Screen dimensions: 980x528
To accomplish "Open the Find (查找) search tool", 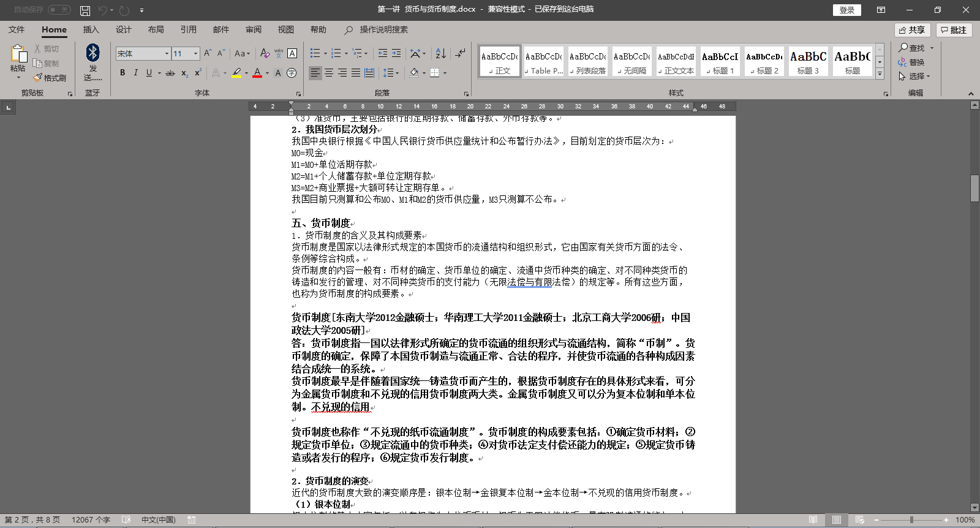I will pos(912,48).
